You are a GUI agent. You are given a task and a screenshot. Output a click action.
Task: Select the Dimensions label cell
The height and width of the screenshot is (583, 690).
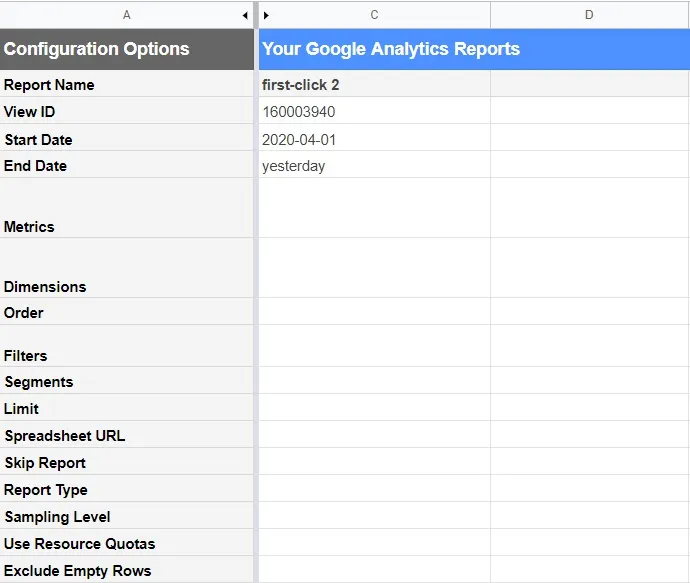127,268
